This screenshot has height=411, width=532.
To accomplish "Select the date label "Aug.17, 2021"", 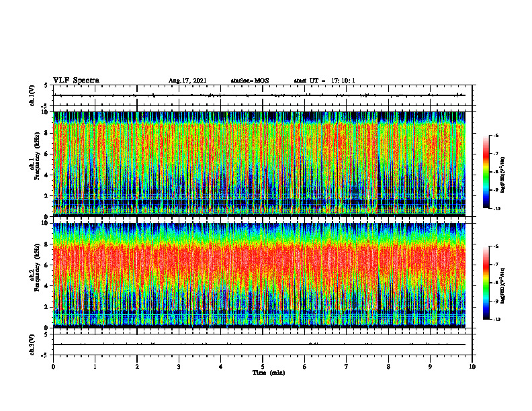I will tap(187, 81).
